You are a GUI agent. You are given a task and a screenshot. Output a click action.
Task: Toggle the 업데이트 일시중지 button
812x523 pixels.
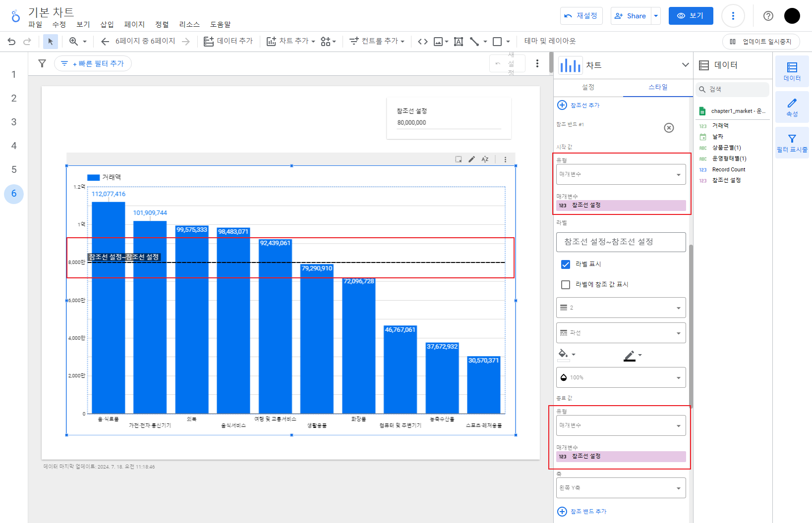761,42
